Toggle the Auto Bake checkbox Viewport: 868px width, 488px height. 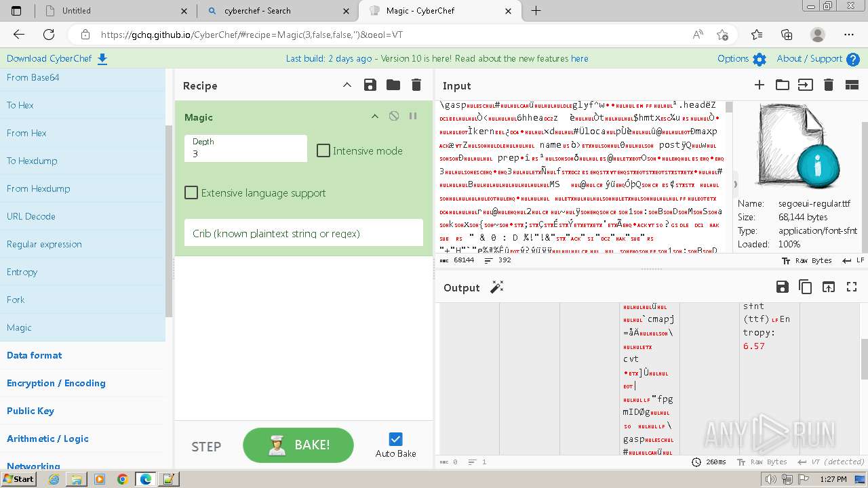396,439
